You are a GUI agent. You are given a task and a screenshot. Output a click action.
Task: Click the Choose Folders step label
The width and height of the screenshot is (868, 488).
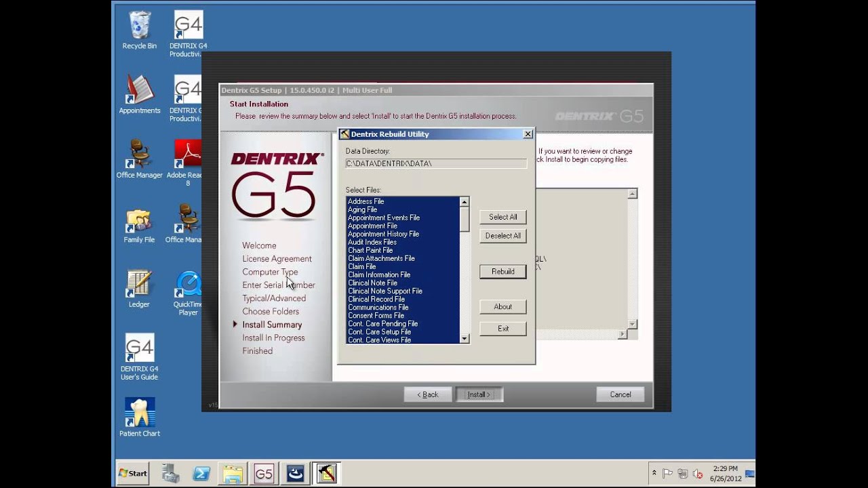[271, 312]
